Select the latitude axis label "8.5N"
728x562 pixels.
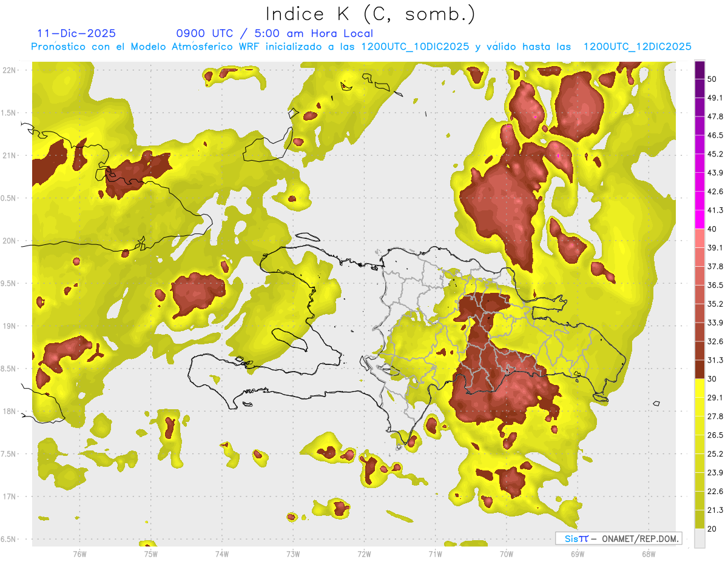tap(7, 369)
